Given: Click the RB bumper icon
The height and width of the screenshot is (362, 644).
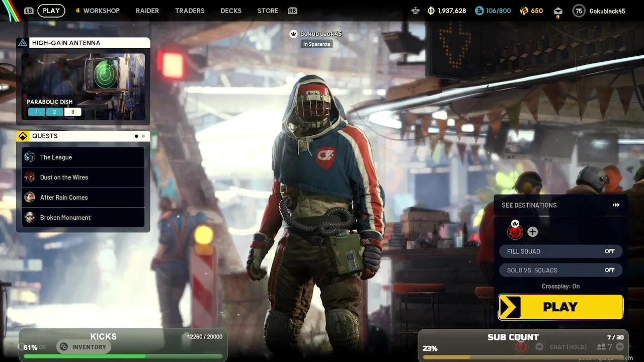Looking at the screenshot, I should 292,11.
